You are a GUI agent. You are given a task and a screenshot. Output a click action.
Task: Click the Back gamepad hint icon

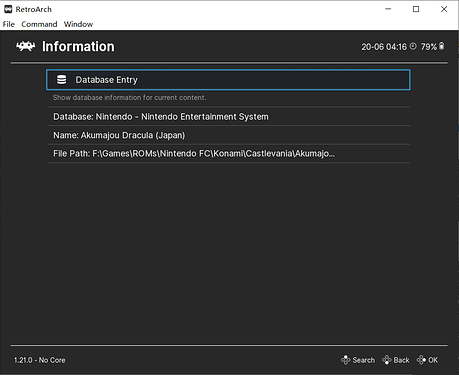coord(387,360)
